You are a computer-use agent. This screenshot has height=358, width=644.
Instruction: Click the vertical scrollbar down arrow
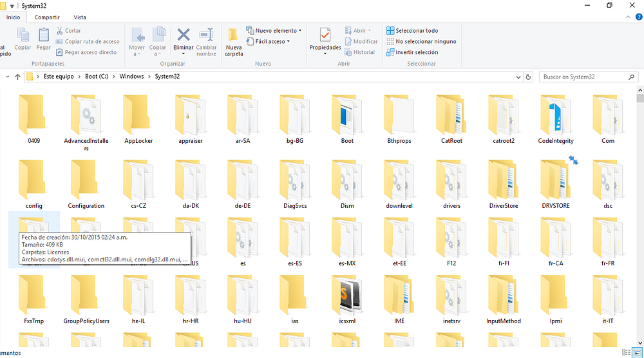tap(640, 343)
